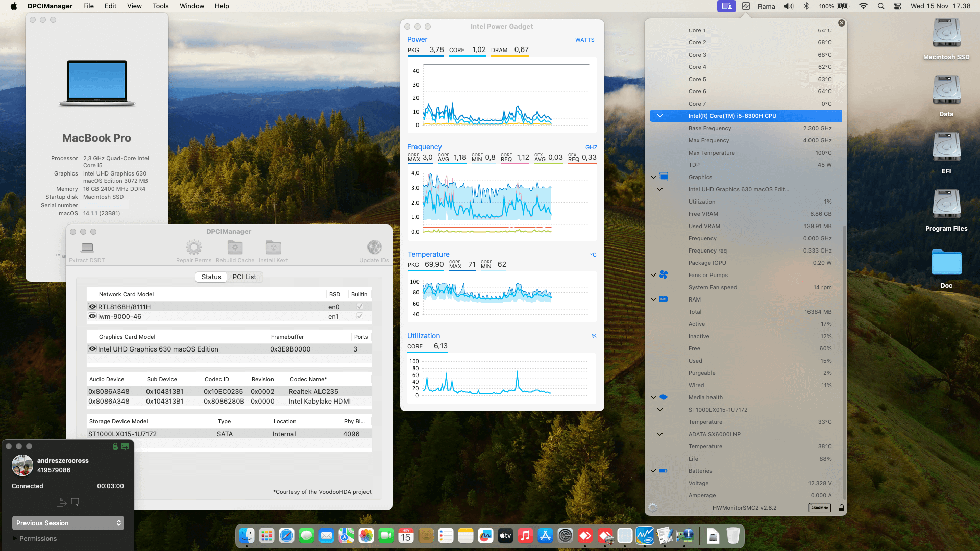Click the Update IDs globe icon
Image resolution: width=980 pixels, height=551 pixels.
(374, 247)
